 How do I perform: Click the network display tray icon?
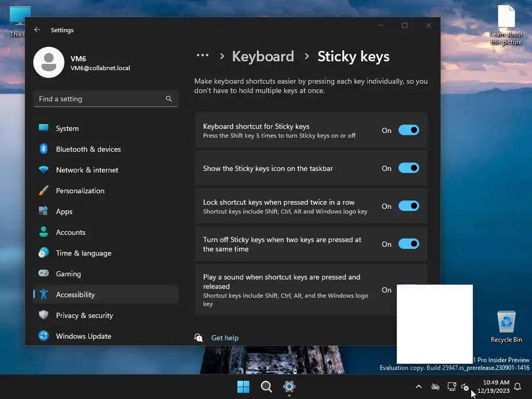tap(451, 387)
